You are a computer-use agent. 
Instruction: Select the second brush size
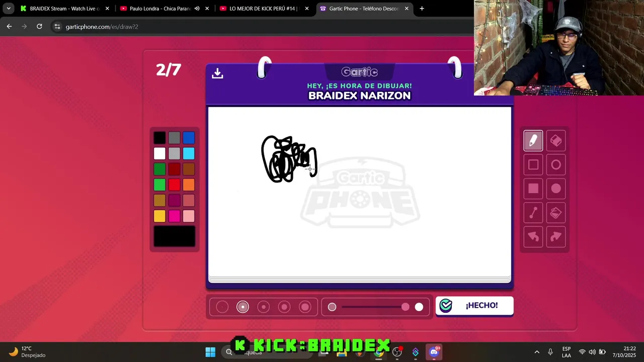pyautogui.click(x=243, y=307)
